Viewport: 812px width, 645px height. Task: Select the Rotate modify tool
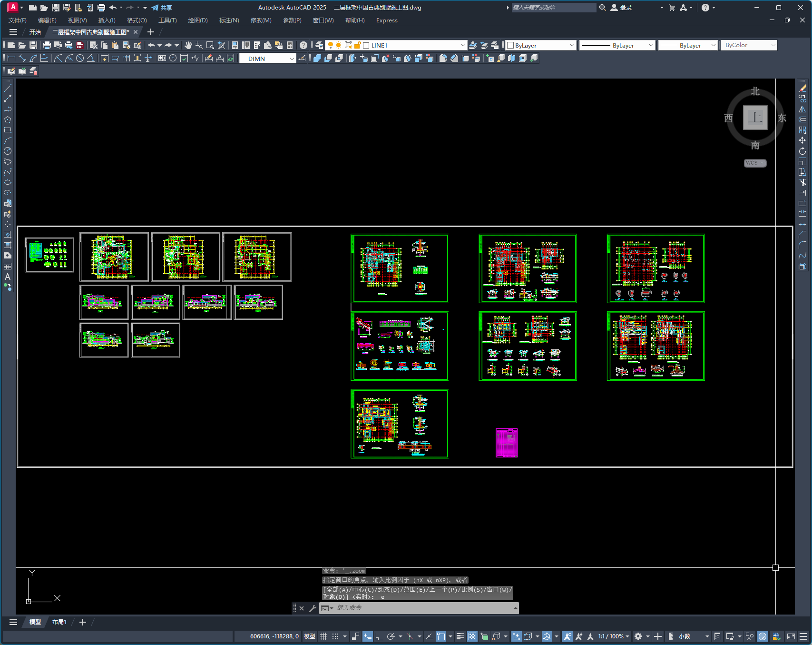click(802, 151)
